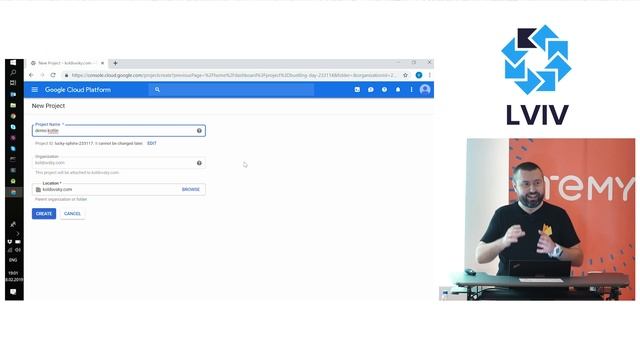
Task: Open Windows taskbar search
Action: pyautogui.click(x=13, y=72)
